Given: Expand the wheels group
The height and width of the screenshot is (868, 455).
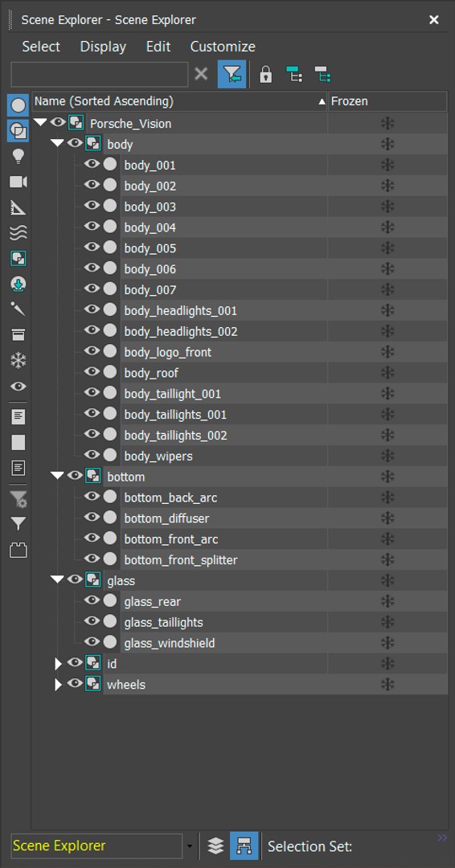Looking at the screenshot, I should click(x=58, y=685).
